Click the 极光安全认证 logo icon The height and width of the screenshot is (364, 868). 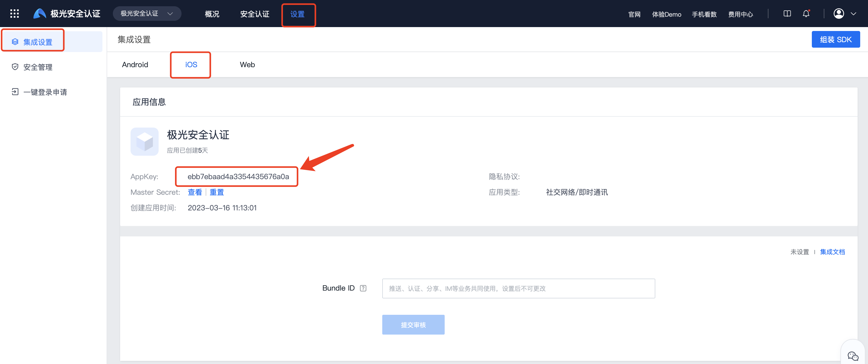(x=40, y=14)
